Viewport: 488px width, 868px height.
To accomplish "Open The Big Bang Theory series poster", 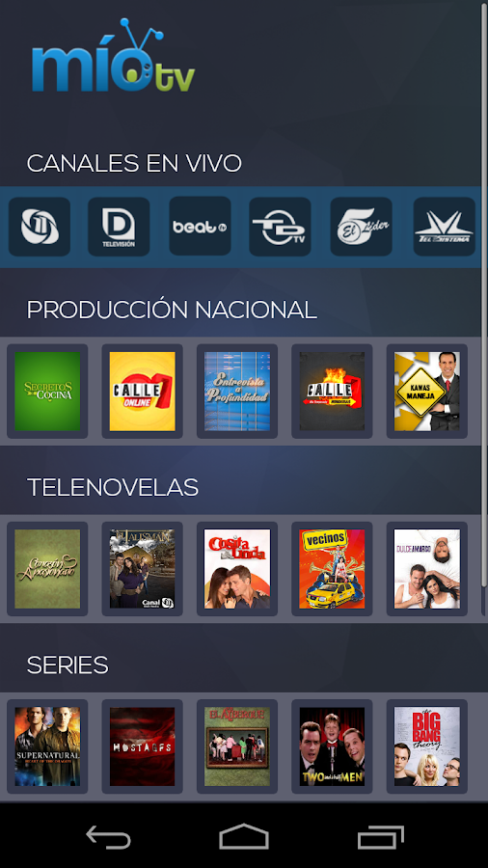I will 426,746.
